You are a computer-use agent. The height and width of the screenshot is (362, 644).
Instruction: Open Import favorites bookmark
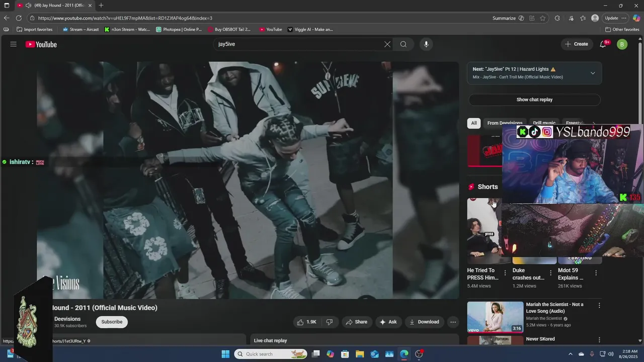tap(34, 29)
